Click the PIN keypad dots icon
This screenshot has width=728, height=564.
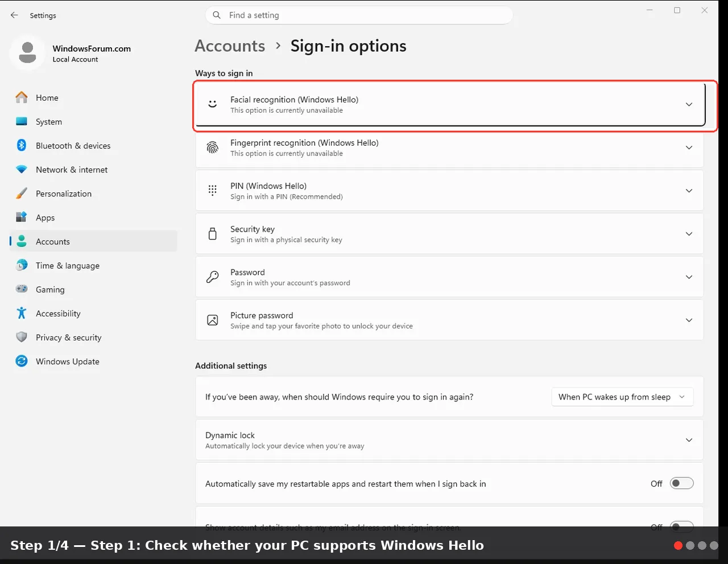pos(213,191)
